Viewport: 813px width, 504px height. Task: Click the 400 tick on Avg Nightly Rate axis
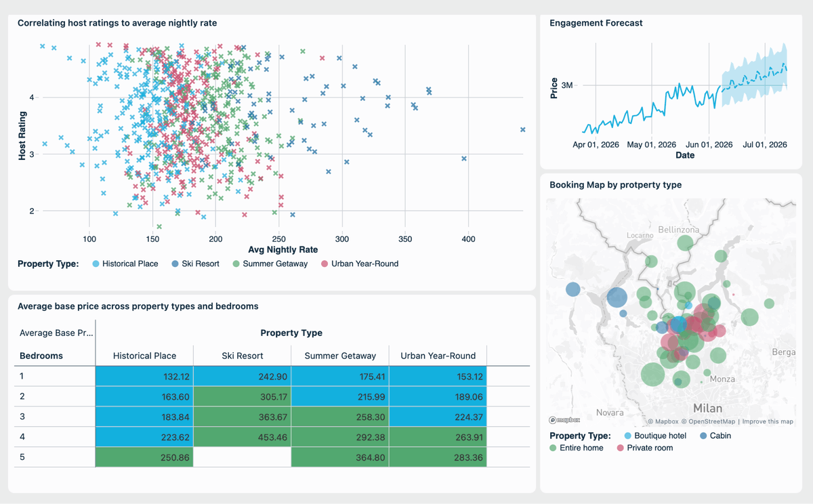tap(467, 239)
